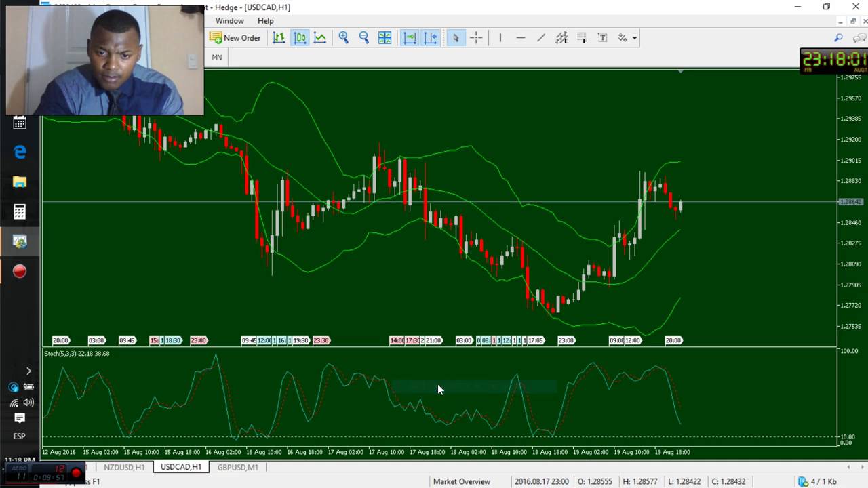Open Calculator from taskbar
The height and width of the screenshot is (488, 868).
pyautogui.click(x=20, y=212)
